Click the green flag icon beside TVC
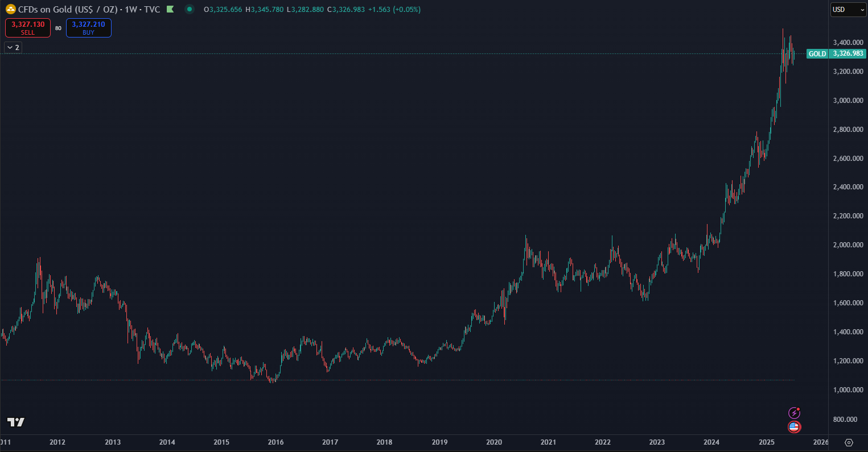The image size is (868, 452). (x=170, y=9)
